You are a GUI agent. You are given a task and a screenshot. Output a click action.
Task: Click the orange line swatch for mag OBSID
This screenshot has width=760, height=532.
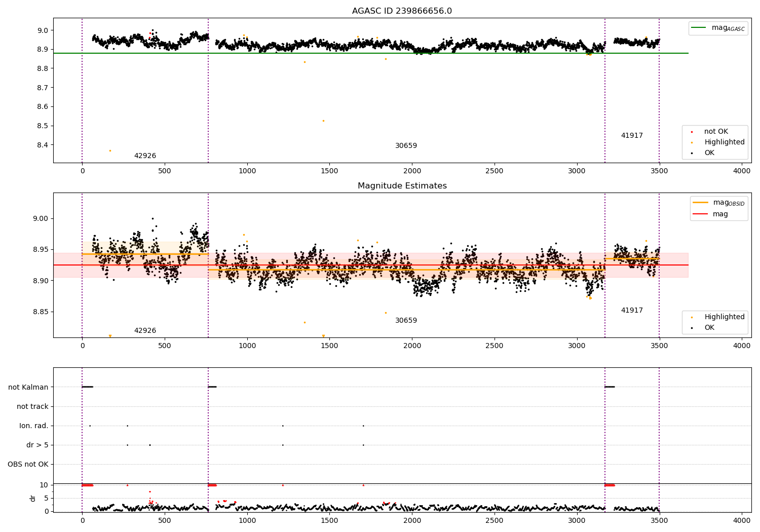pos(700,203)
